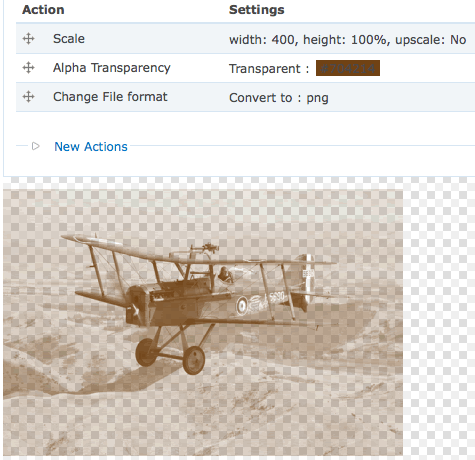Click the Scale settings text with width 400
Screen dimensions: 475x460
coord(347,40)
